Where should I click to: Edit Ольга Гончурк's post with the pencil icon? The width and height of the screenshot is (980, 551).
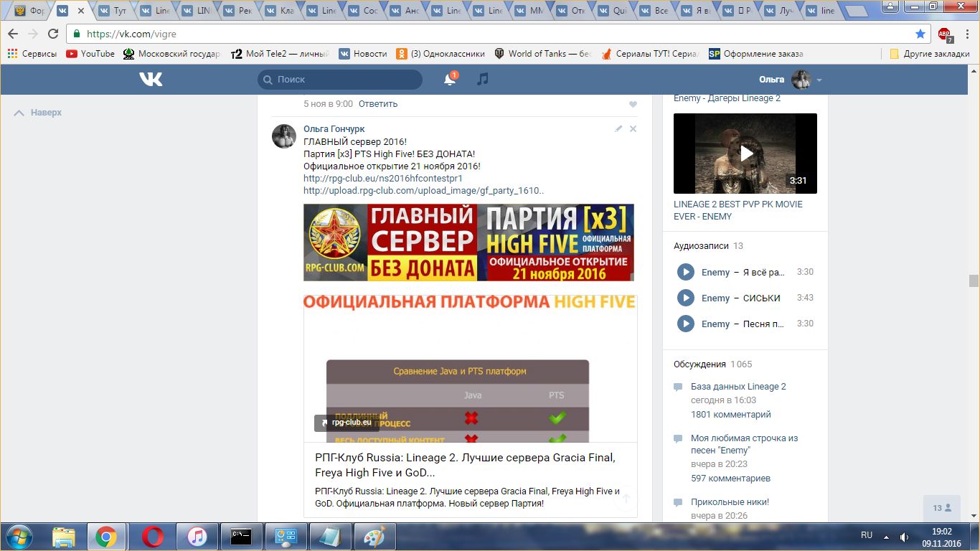point(618,129)
